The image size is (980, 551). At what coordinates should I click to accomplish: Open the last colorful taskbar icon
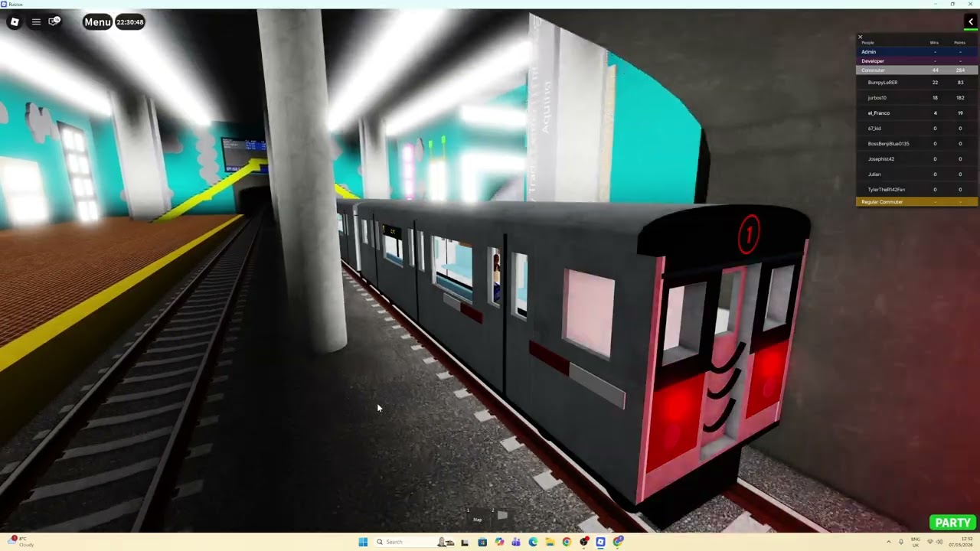click(618, 542)
